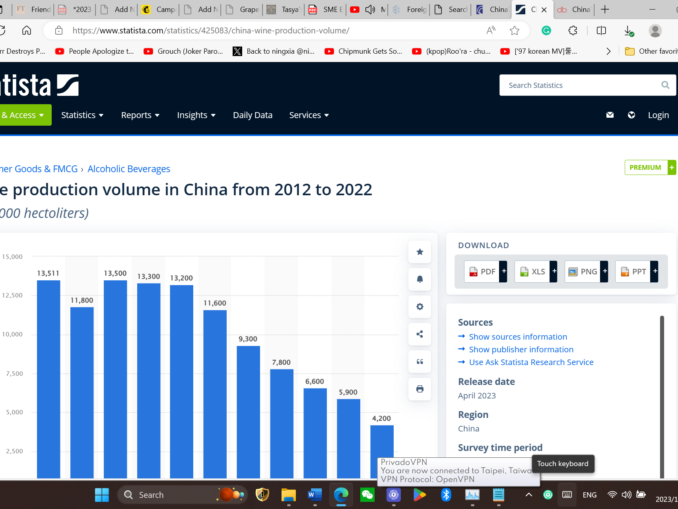Click the quotation mark citation icon
This screenshot has width=678, height=509.
pyautogui.click(x=420, y=361)
